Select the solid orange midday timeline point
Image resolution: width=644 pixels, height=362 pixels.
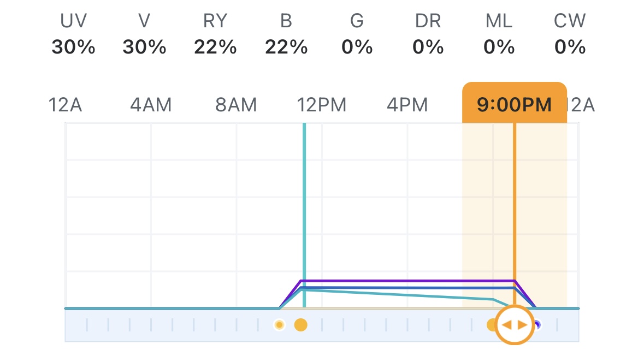tap(300, 325)
